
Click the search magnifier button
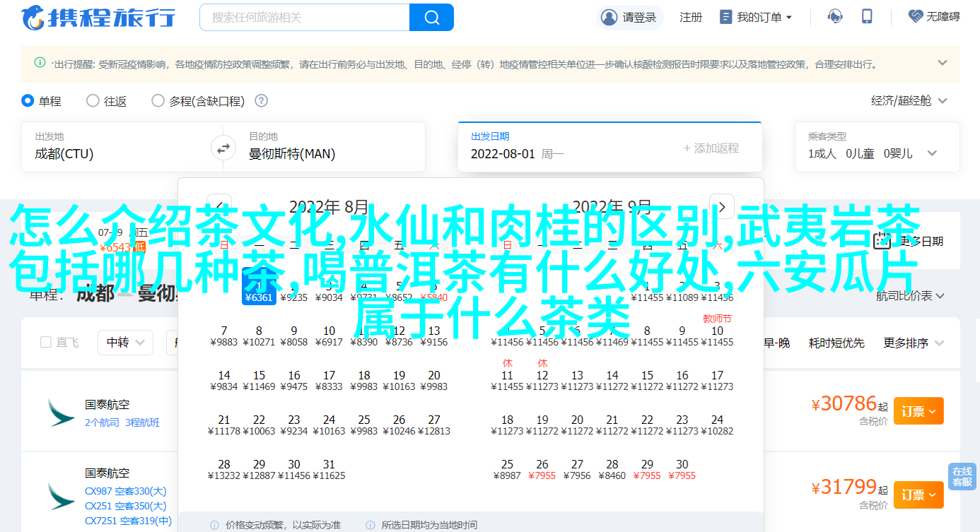pyautogui.click(x=431, y=17)
